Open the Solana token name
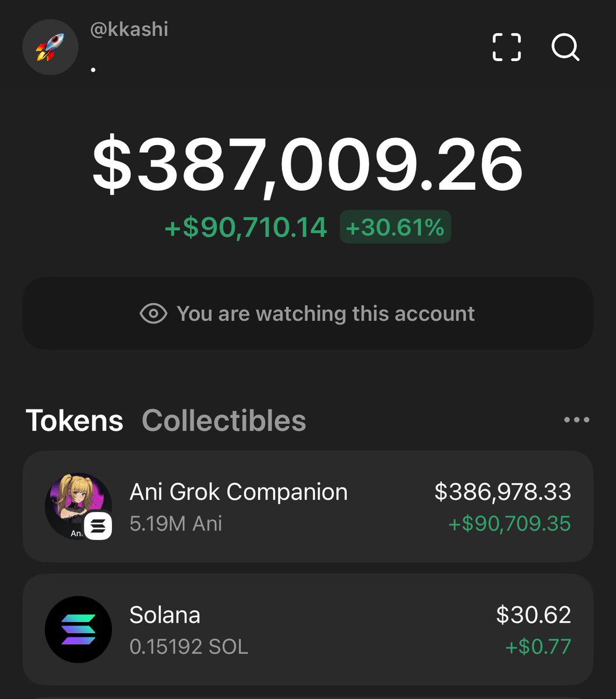The height and width of the screenshot is (699, 616). [165, 615]
